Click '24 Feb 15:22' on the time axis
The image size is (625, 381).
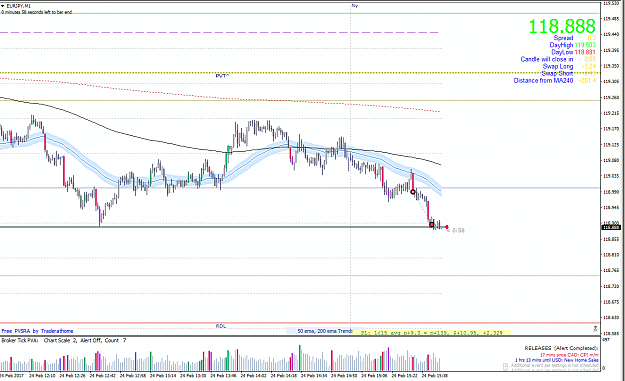[x=405, y=375]
